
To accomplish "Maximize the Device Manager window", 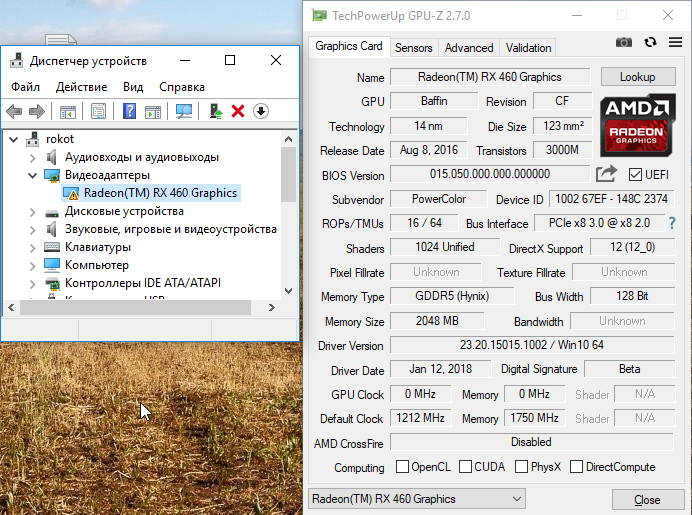I will [230, 60].
